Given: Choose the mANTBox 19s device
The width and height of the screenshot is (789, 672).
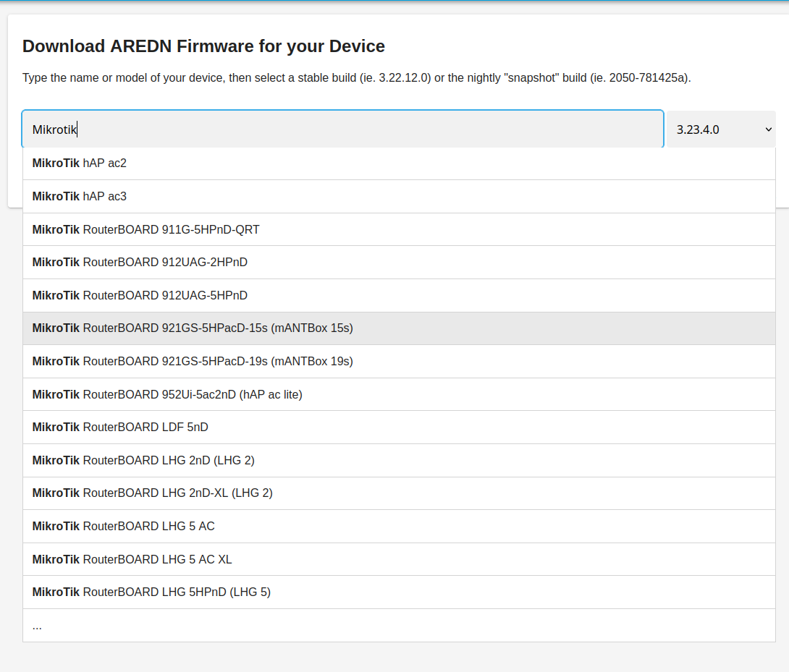Looking at the screenshot, I should 192,361.
